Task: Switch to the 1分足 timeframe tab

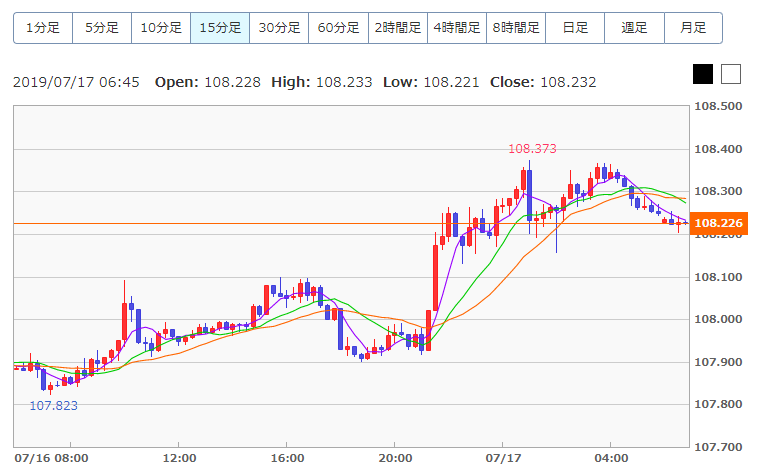Action: pyautogui.click(x=43, y=28)
